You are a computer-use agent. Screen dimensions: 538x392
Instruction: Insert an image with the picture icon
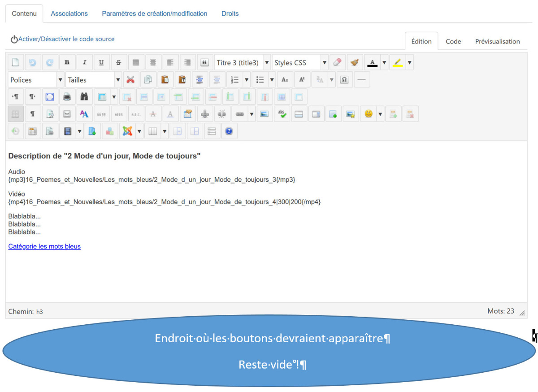tap(264, 114)
